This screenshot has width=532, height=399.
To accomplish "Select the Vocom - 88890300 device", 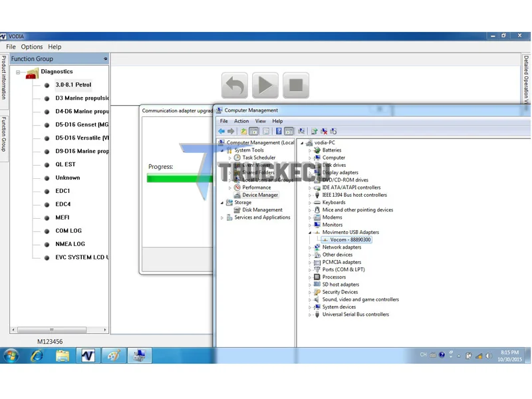I will click(350, 239).
